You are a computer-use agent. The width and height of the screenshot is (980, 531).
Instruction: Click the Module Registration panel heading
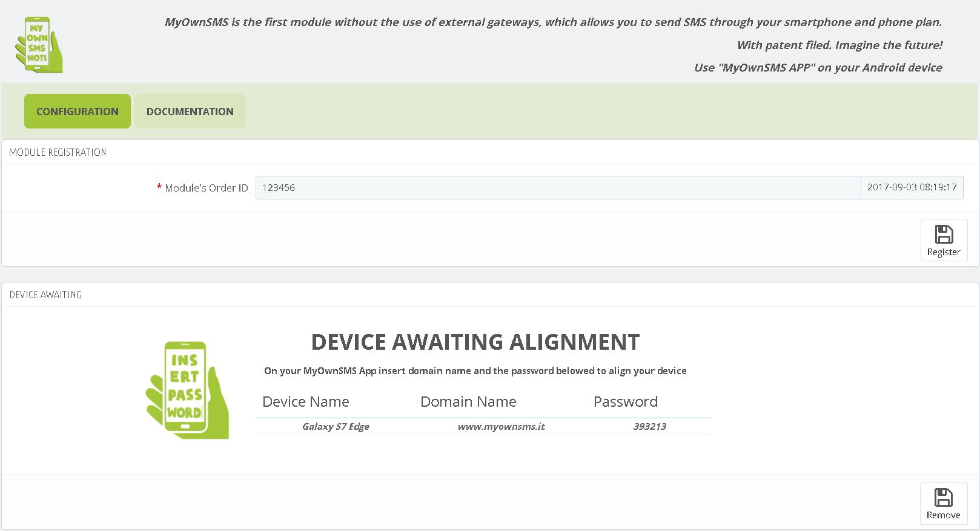click(x=58, y=152)
